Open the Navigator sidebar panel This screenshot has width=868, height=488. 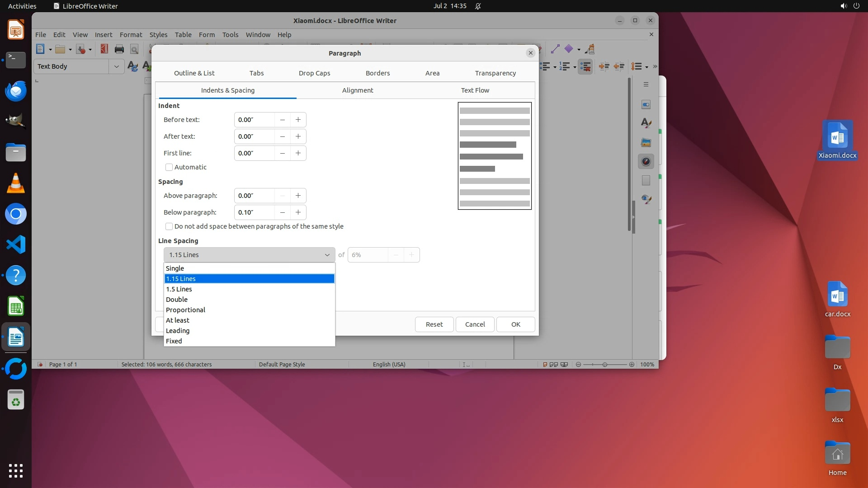pos(646,161)
